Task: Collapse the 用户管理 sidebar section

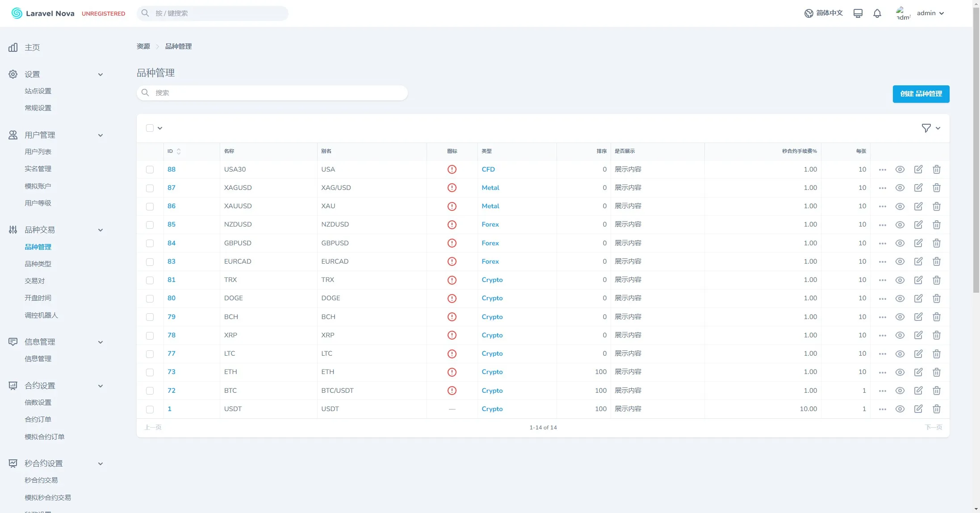Action: pos(101,135)
